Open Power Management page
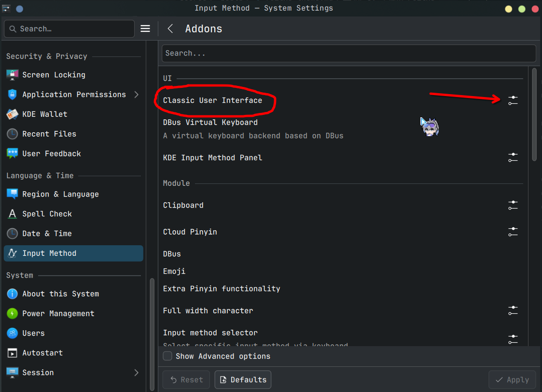Viewport: 542px width, 392px height. pos(58,313)
